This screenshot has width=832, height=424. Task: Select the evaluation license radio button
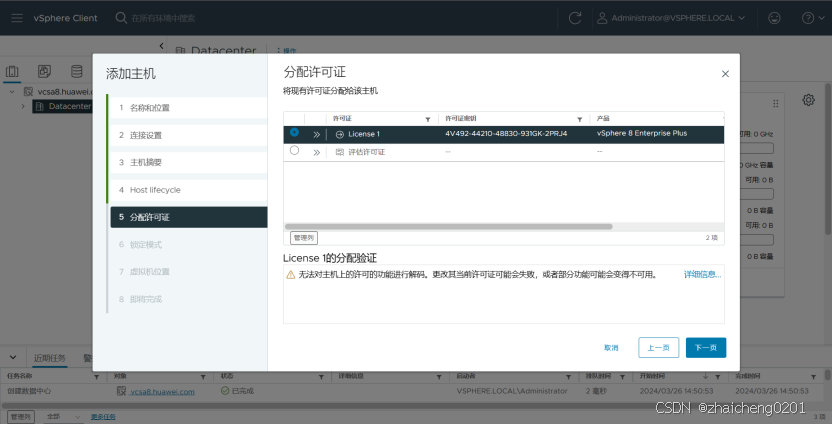tap(294, 151)
